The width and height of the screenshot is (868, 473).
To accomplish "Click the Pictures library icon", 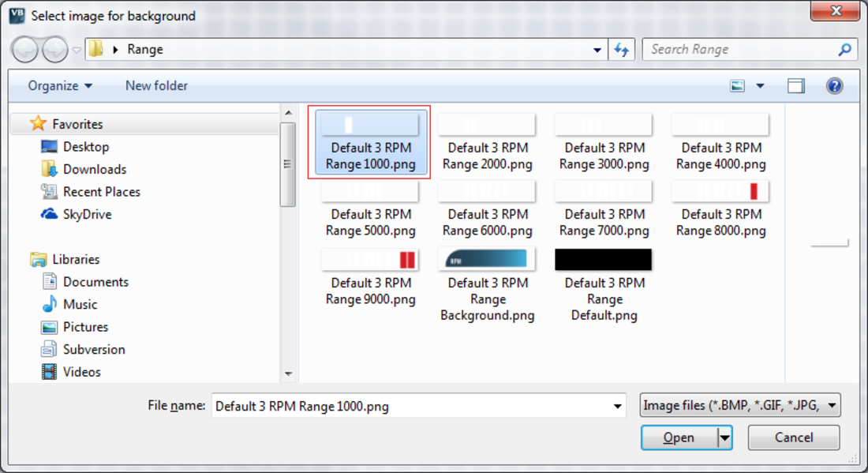I will point(49,327).
